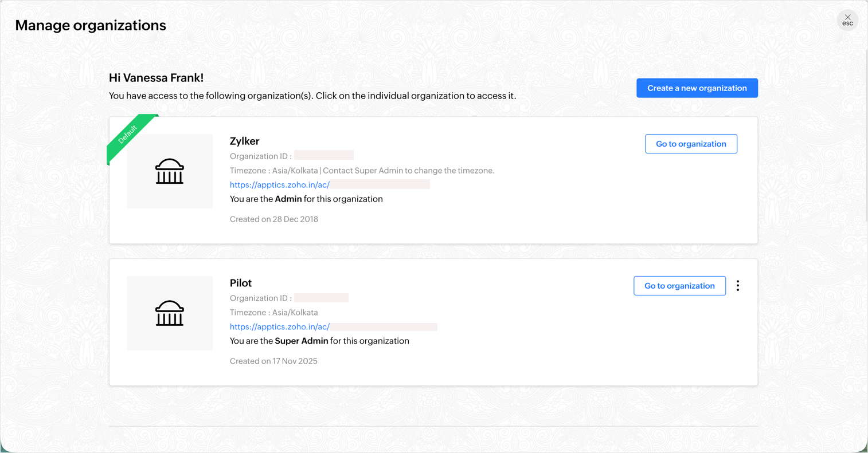The height and width of the screenshot is (453, 868).
Task: Click the Zylker Asia/Kolkata timezone text
Action: 295,171
